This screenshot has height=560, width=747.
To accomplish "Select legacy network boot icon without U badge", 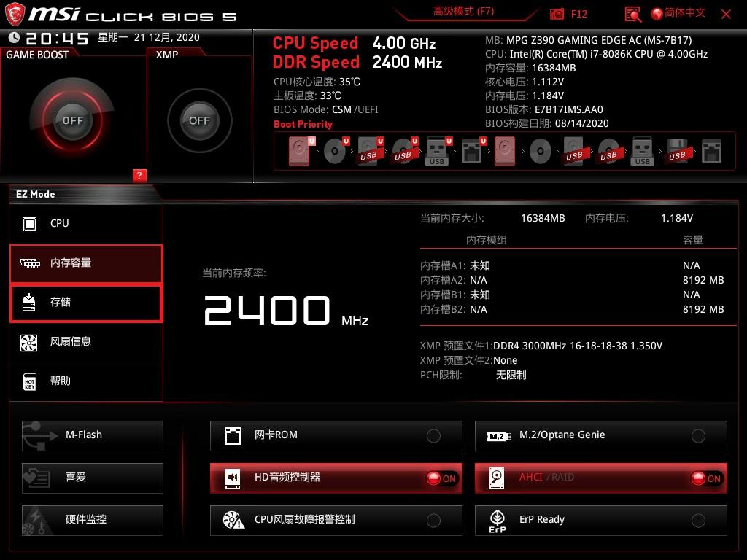I will coord(711,151).
